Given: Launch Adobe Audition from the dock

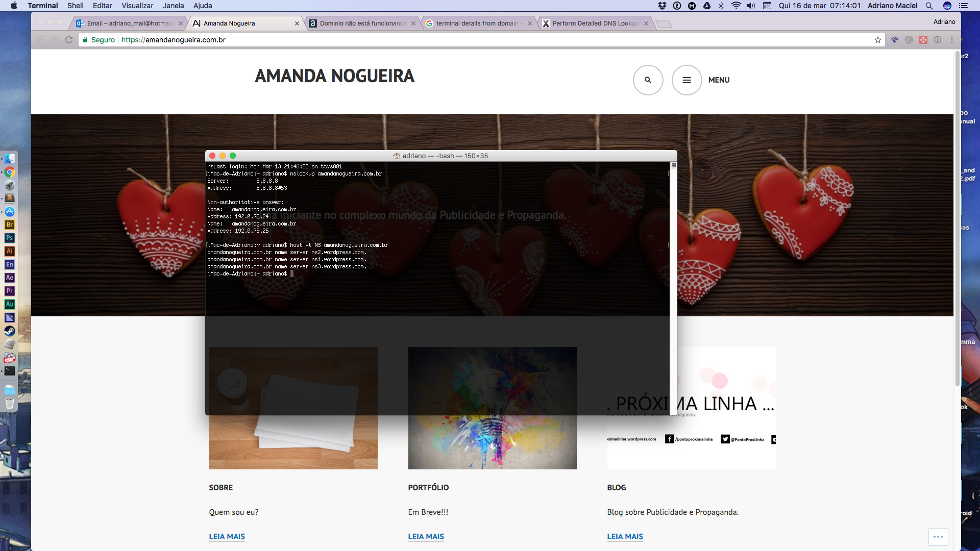Looking at the screenshot, I should pyautogui.click(x=10, y=304).
